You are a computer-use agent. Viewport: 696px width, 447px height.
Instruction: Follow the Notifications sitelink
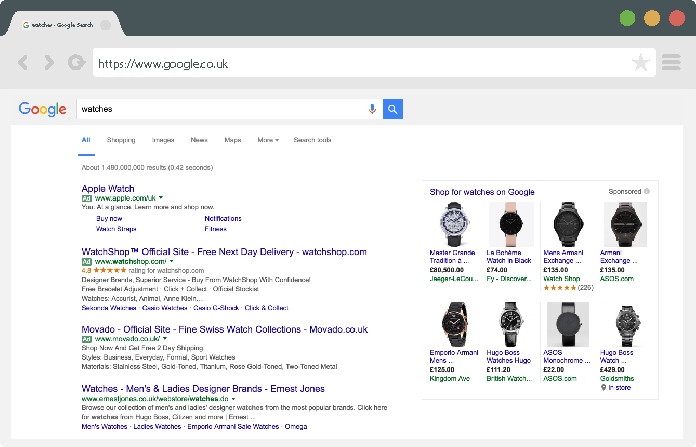pos(223,218)
